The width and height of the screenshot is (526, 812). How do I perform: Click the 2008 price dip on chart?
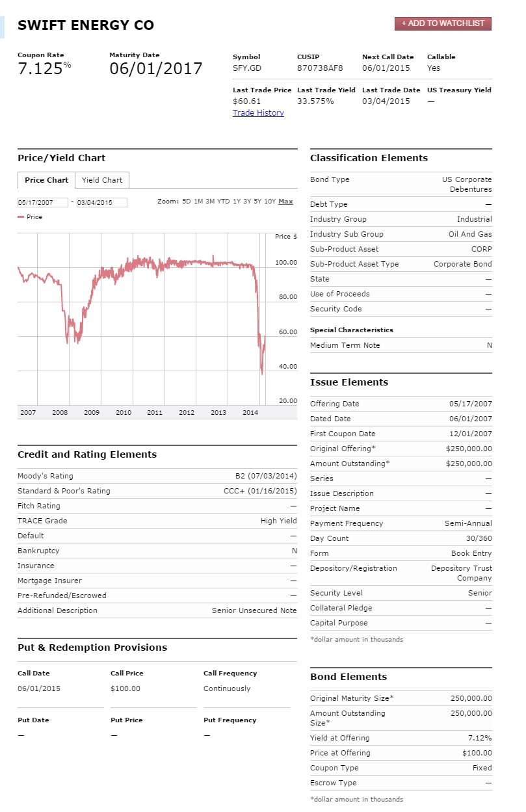[x=67, y=338]
